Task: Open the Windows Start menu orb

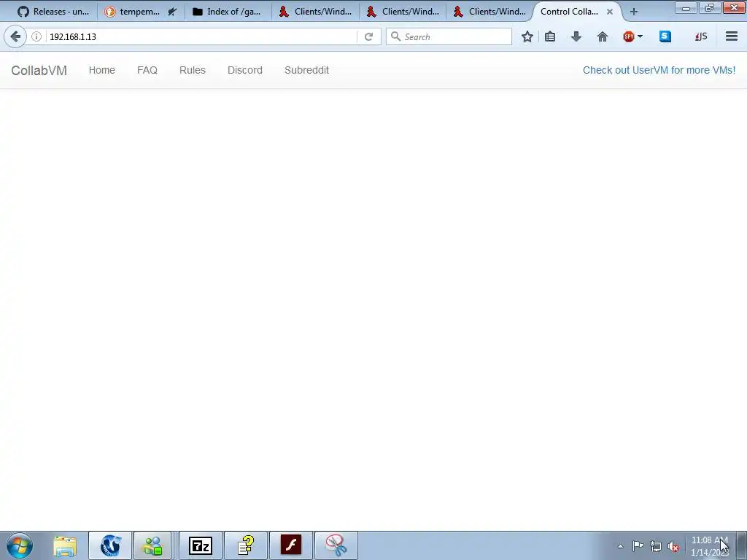Action: tap(20, 545)
